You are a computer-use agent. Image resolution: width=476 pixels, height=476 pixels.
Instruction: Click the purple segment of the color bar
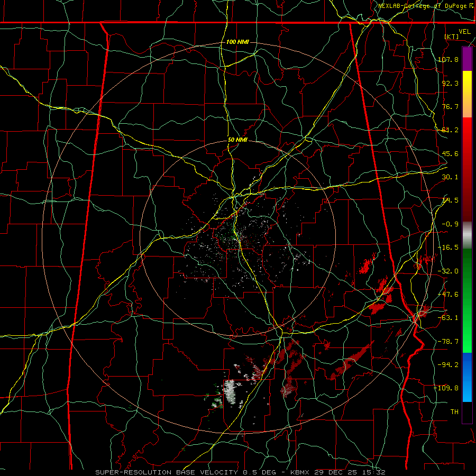(x=467, y=59)
